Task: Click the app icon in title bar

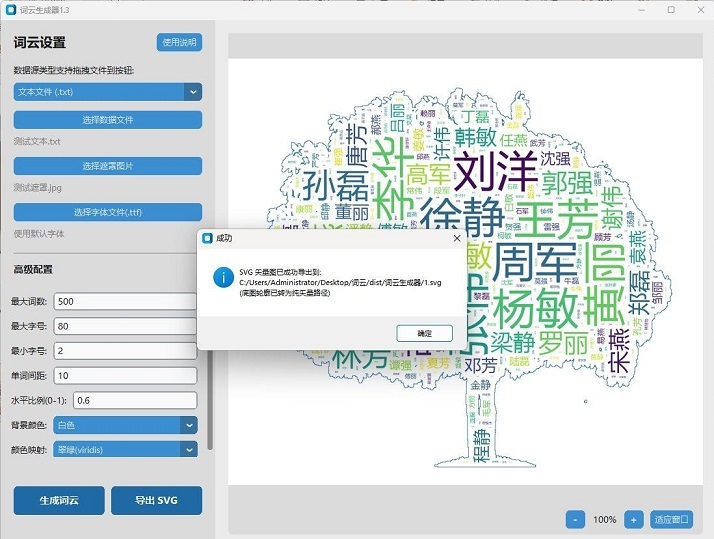Action: click(x=11, y=9)
